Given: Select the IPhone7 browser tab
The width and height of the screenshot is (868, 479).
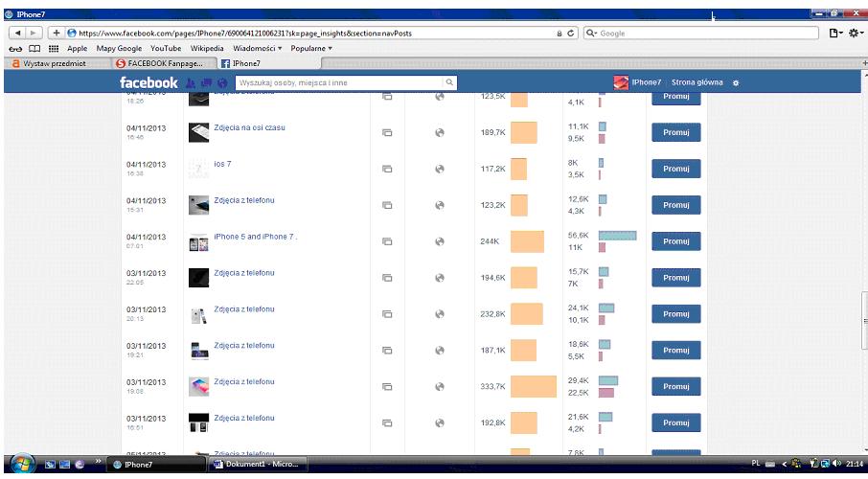Looking at the screenshot, I should tap(268, 63).
